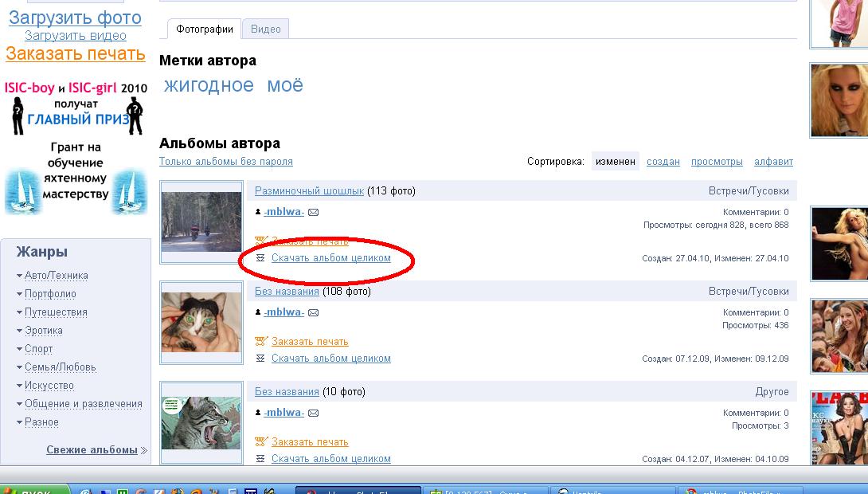
Task: Click the shopping cart icon in the 10-photo album
Action: [x=260, y=441]
